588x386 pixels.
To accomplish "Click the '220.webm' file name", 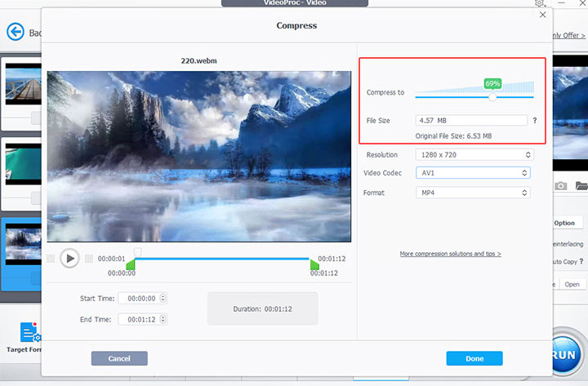I will coord(198,60).
